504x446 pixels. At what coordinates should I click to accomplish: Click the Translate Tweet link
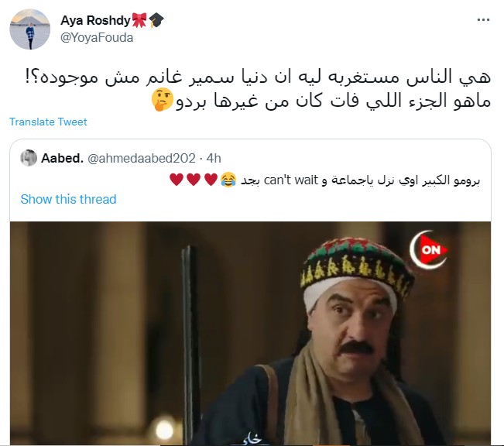click(x=48, y=122)
